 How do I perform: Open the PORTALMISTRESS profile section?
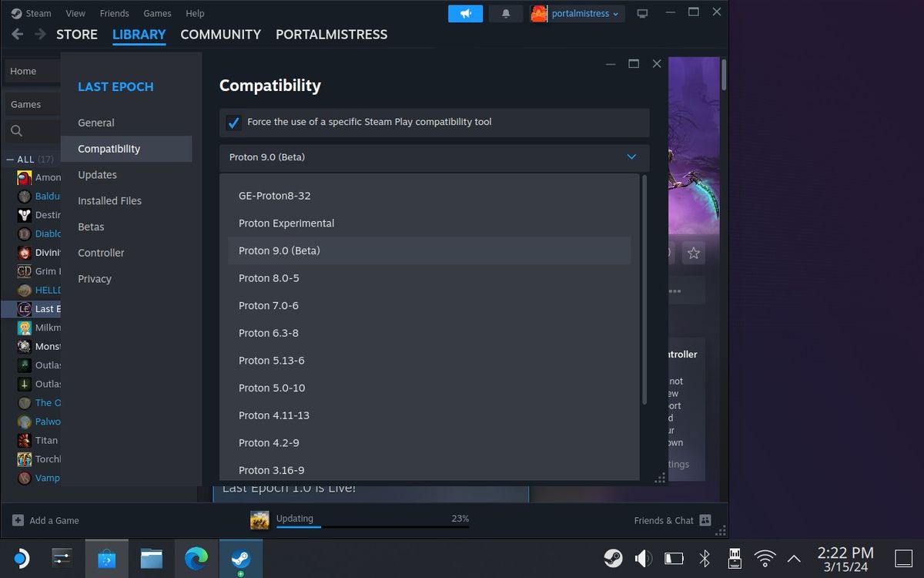331,35
